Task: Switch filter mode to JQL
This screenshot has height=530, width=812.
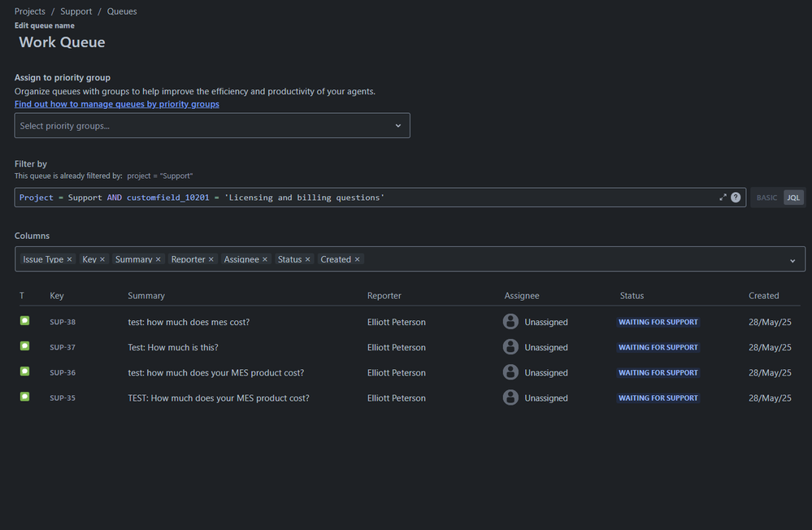Action: coord(792,198)
